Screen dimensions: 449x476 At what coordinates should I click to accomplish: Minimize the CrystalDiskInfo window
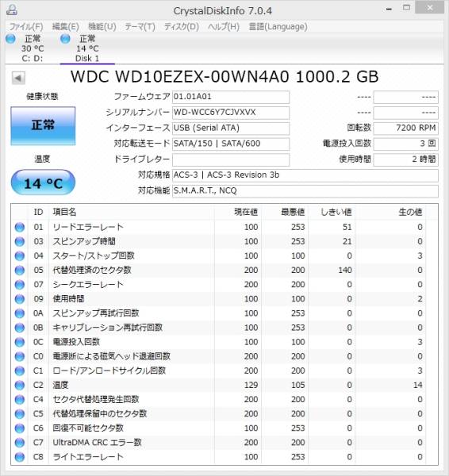389,9
